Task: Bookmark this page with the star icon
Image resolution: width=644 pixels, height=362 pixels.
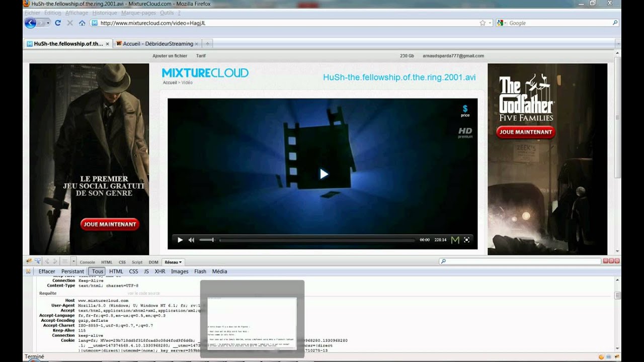Action: (x=482, y=23)
